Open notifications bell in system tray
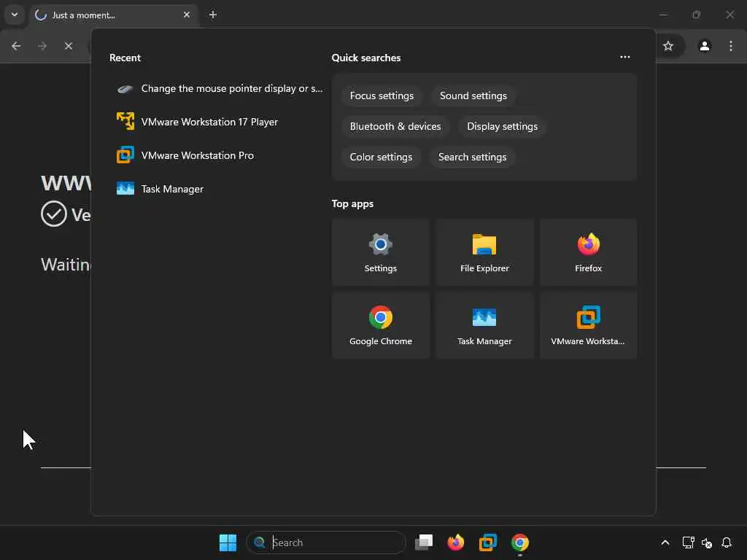Image resolution: width=747 pixels, height=560 pixels. click(726, 542)
